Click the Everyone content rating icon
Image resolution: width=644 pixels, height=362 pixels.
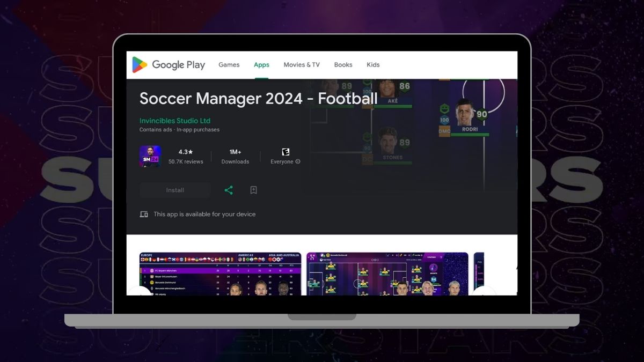point(286,152)
